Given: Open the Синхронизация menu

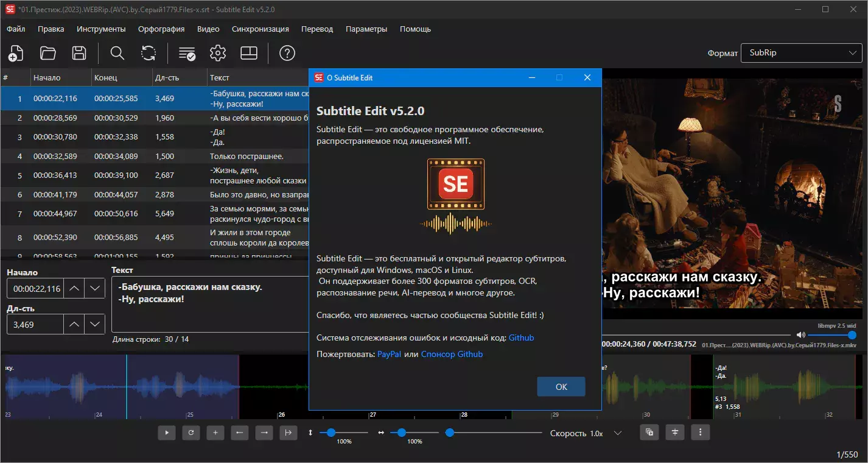Looking at the screenshot, I should 261,29.
